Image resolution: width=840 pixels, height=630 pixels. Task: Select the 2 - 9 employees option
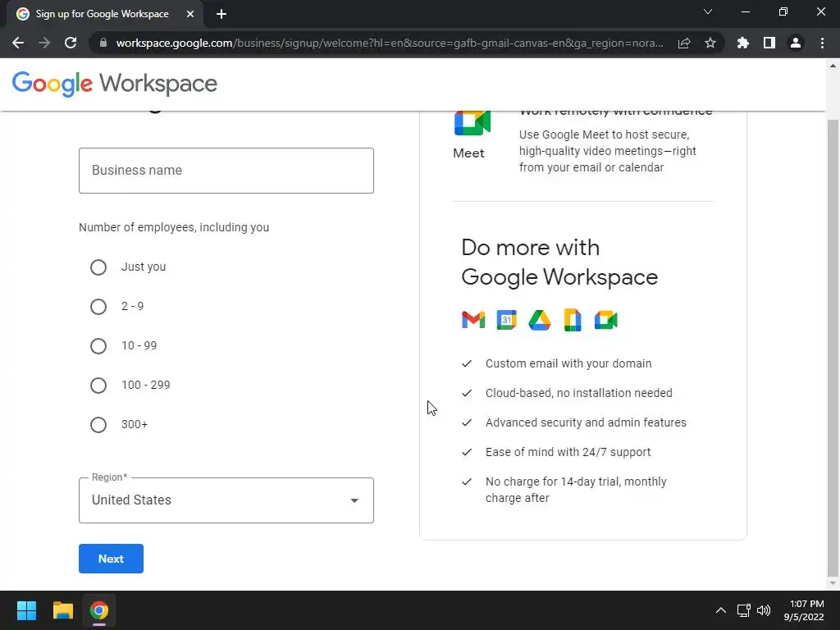(x=98, y=307)
